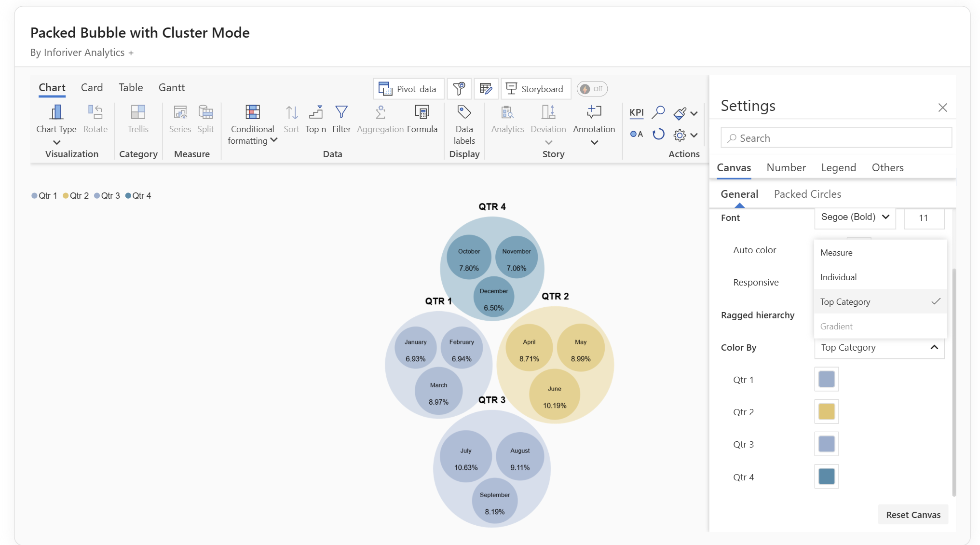Screen dimensions: 980x545
Task: Click the Settings search field
Action: pyautogui.click(x=837, y=138)
